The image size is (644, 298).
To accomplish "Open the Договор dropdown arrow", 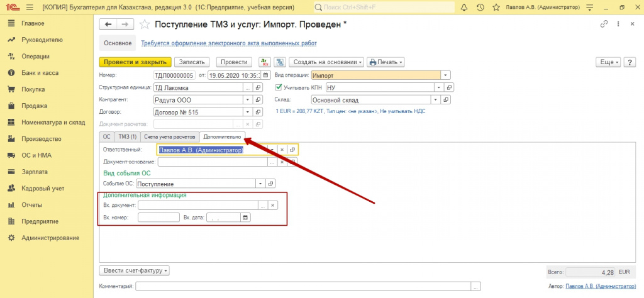I will pos(248,112).
